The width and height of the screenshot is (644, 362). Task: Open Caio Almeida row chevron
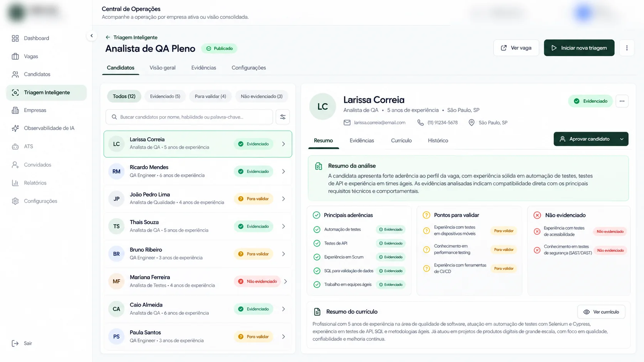283,309
